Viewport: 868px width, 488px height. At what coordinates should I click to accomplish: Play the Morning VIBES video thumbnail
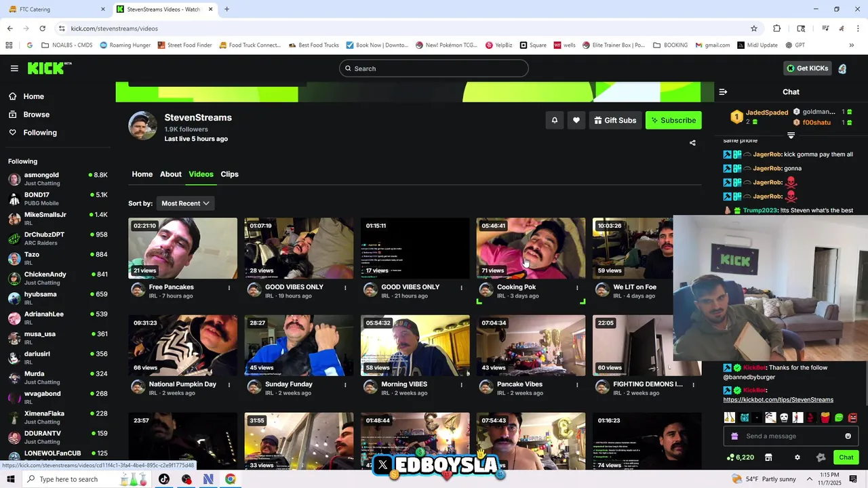click(415, 345)
